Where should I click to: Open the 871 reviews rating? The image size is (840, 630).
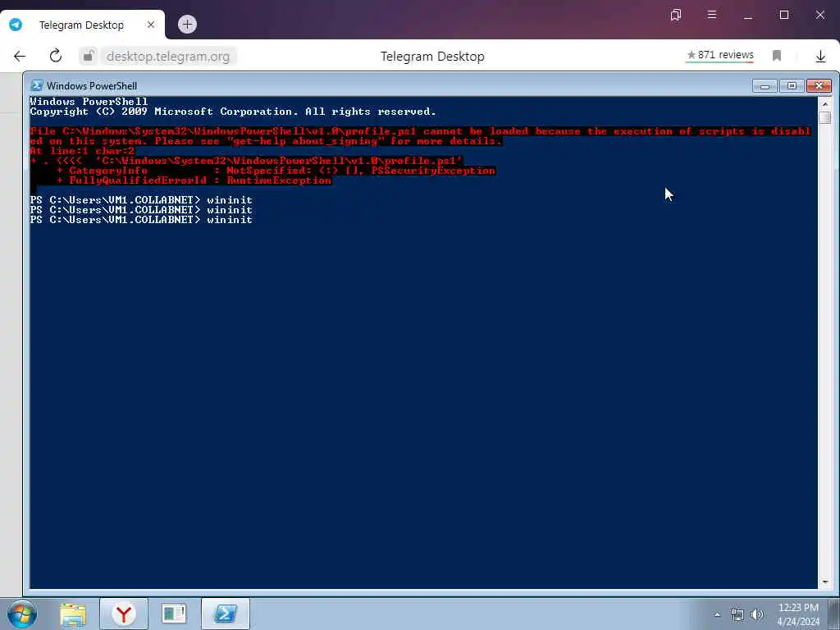(720, 55)
